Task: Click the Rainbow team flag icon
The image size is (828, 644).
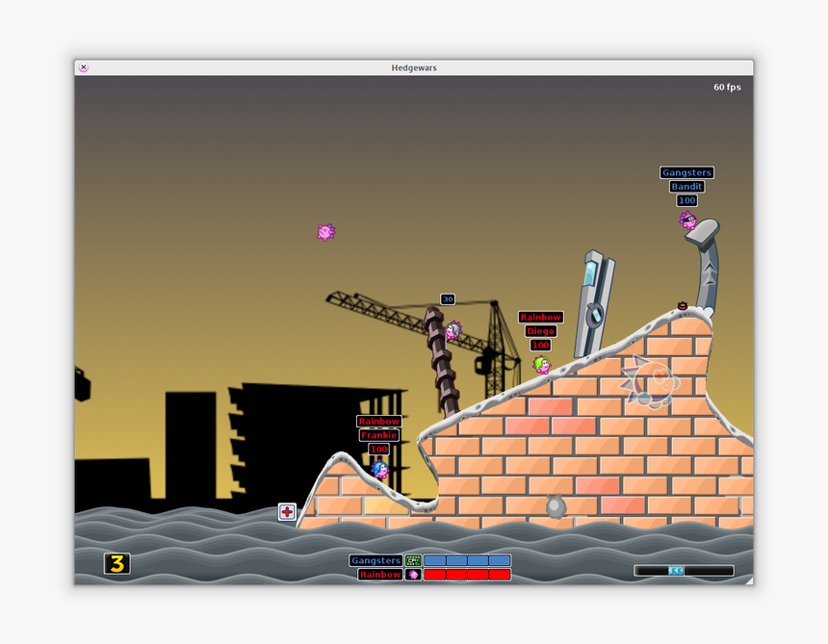Action: click(413, 575)
